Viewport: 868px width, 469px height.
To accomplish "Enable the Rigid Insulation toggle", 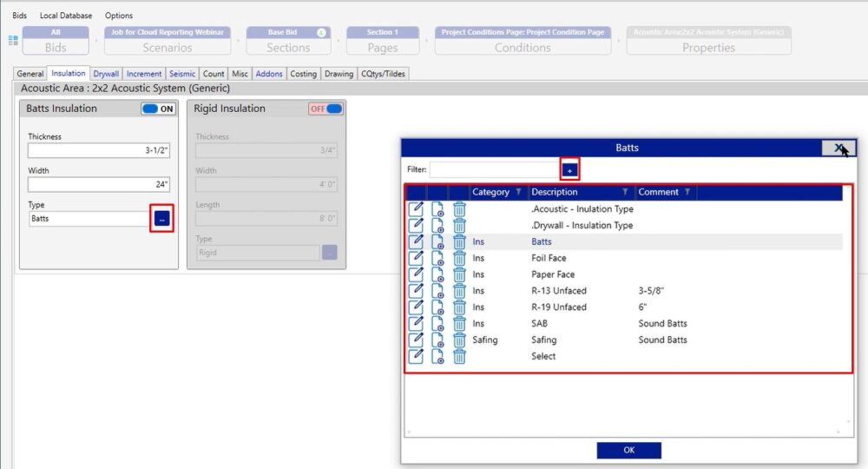I will pos(325,109).
